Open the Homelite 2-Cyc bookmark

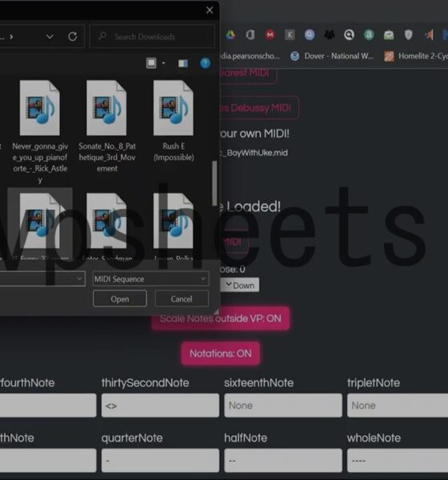point(417,56)
